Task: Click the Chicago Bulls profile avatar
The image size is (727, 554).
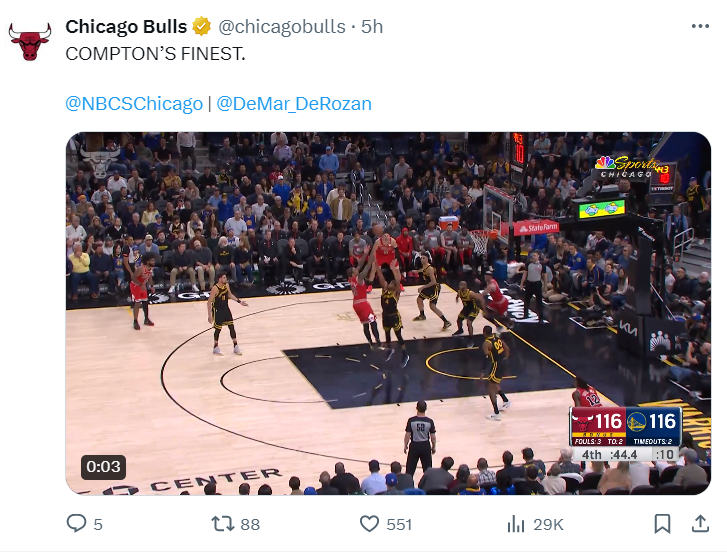Action: click(x=30, y=41)
